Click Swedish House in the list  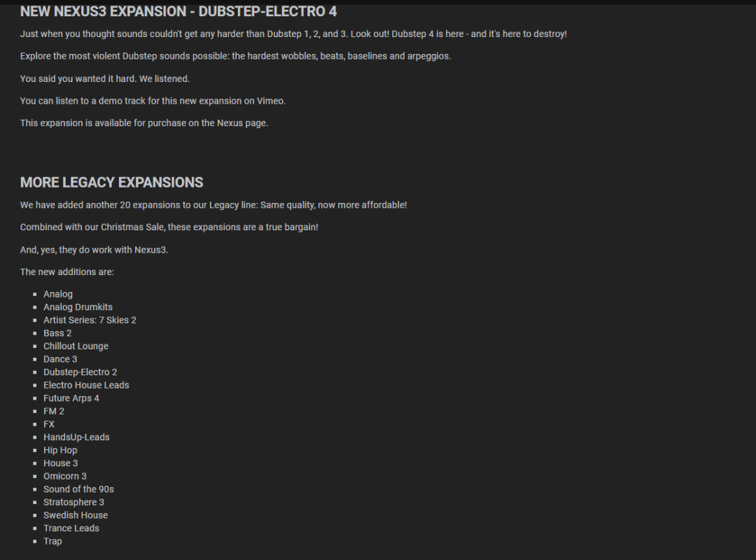click(x=76, y=516)
